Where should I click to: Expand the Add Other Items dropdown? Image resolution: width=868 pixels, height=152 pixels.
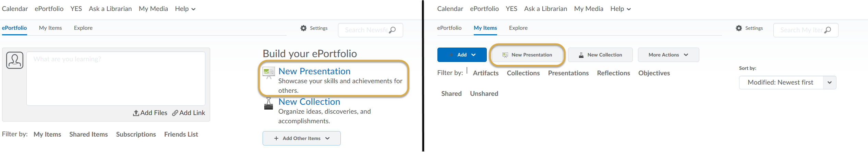coord(302,138)
